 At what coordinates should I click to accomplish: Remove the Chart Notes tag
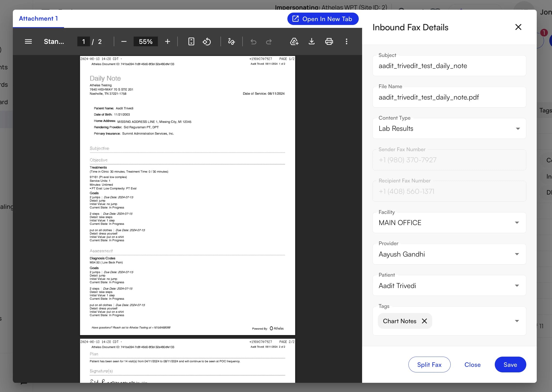(424, 321)
